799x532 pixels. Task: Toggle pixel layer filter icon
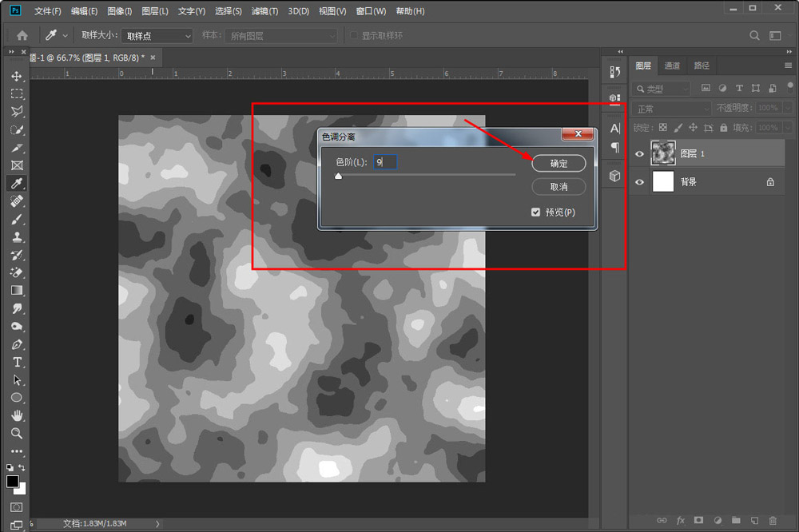click(706, 88)
